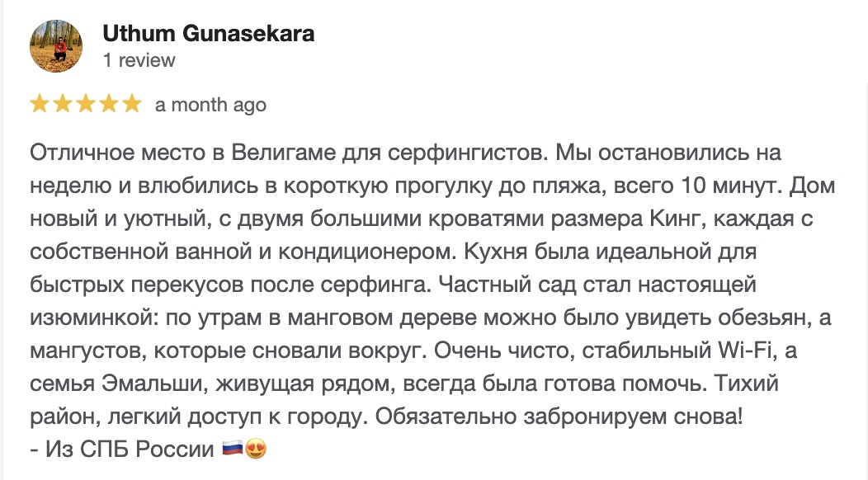Click the sentence "Обязательно забронируем снова!"
This screenshot has height=480, width=868.
tap(559, 416)
